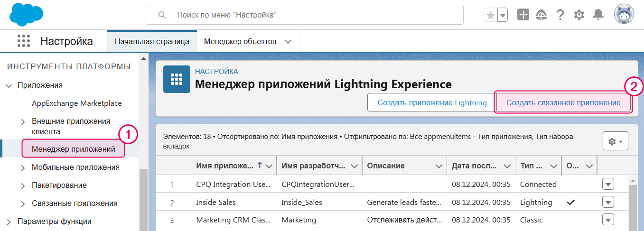Viewport: 644px width, 231px height.
Task: Switch to the Начальная страница tab
Action: point(152,41)
